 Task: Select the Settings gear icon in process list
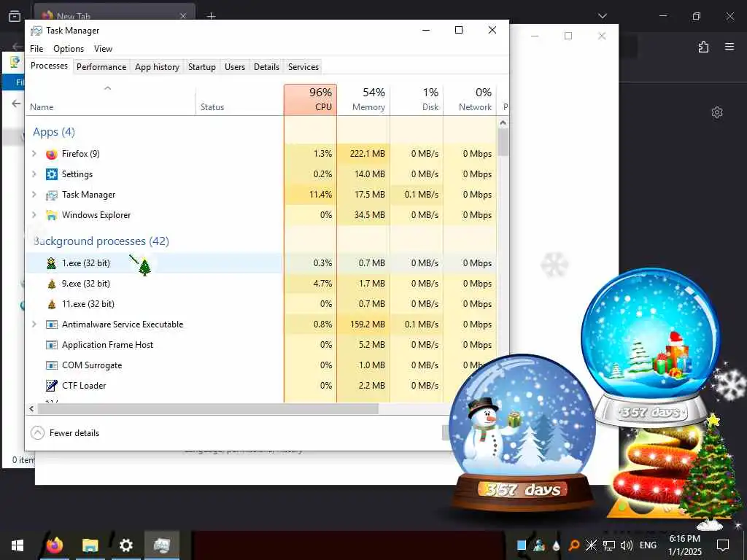point(52,174)
